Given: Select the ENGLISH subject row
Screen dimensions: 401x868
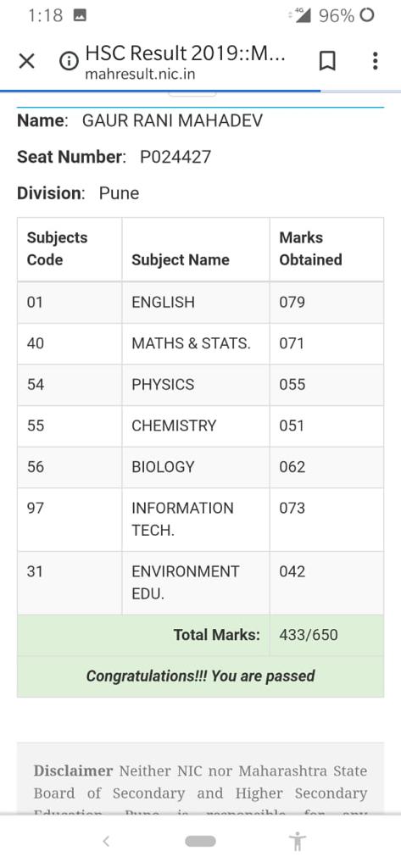Looking at the screenshot, I should click(x=200, y=303).
